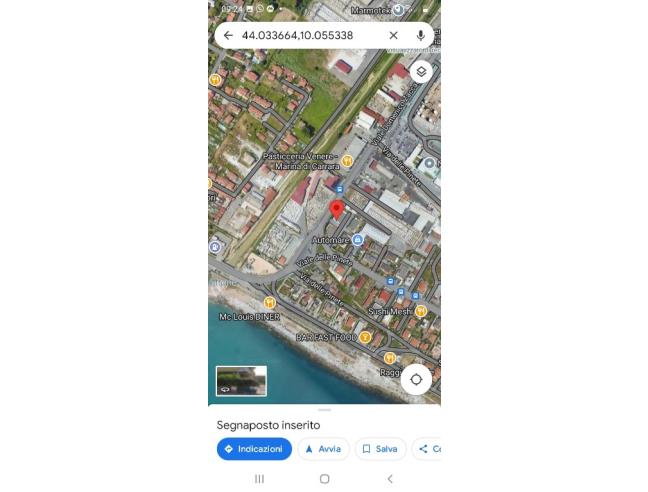The height and width of the screenshot is (492, 648).
Task: Select bus stop icon near red pin
Action: [x=339, y=189]
